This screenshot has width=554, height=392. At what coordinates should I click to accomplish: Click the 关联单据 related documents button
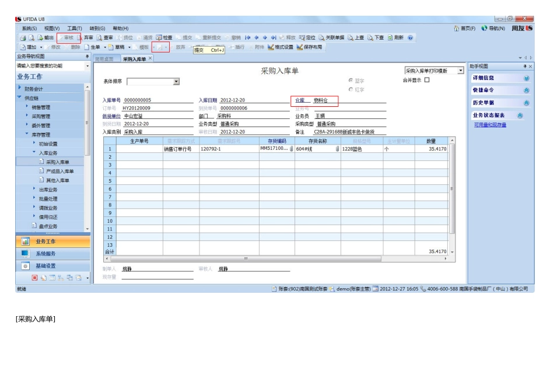(x=331, y=38)
